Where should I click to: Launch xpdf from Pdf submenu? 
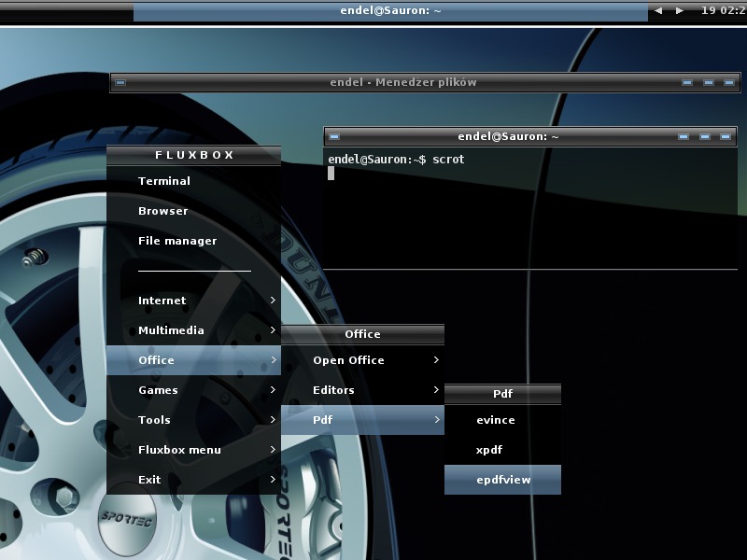502,450
